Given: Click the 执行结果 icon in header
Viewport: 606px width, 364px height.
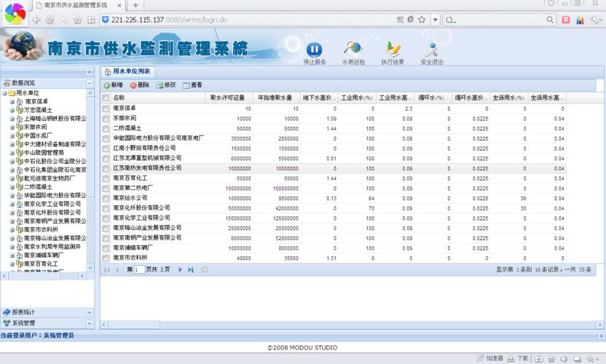Looking at the screenshot, I should pyautogui.click(x=393, y=50).
